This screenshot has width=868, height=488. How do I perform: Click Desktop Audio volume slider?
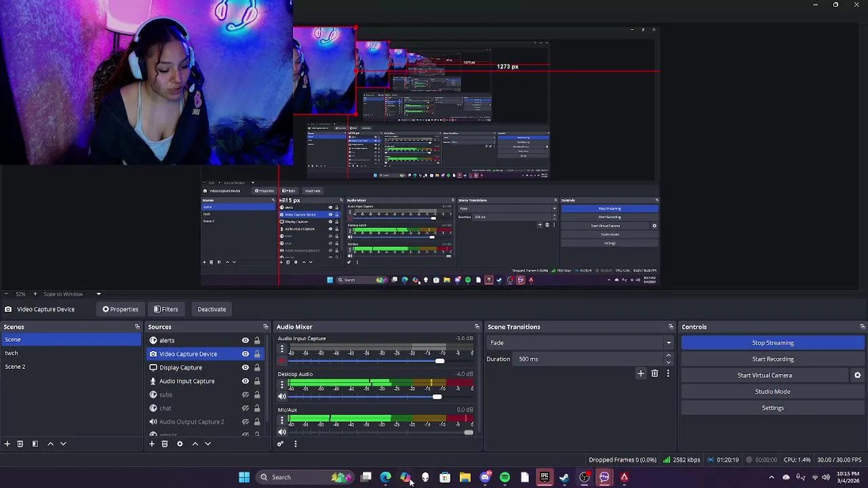(382, 396)
